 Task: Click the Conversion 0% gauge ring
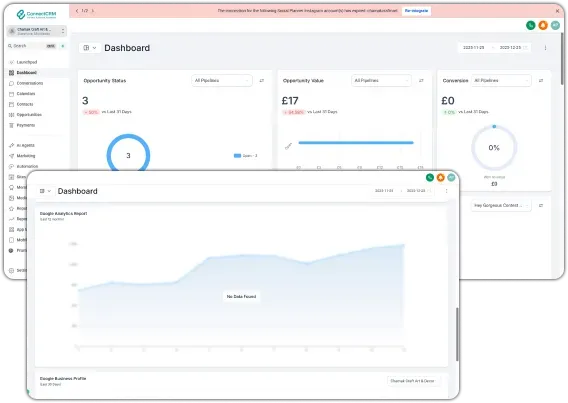pos(494,148)
